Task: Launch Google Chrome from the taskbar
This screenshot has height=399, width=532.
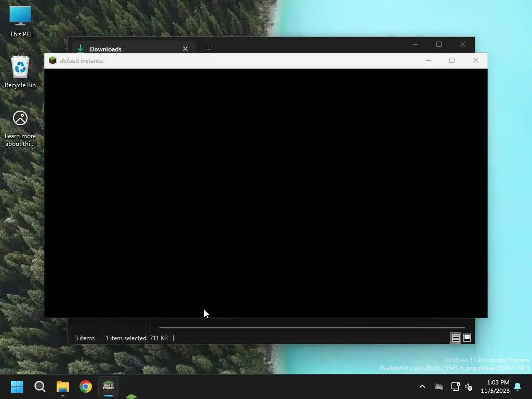Action: 86,387
